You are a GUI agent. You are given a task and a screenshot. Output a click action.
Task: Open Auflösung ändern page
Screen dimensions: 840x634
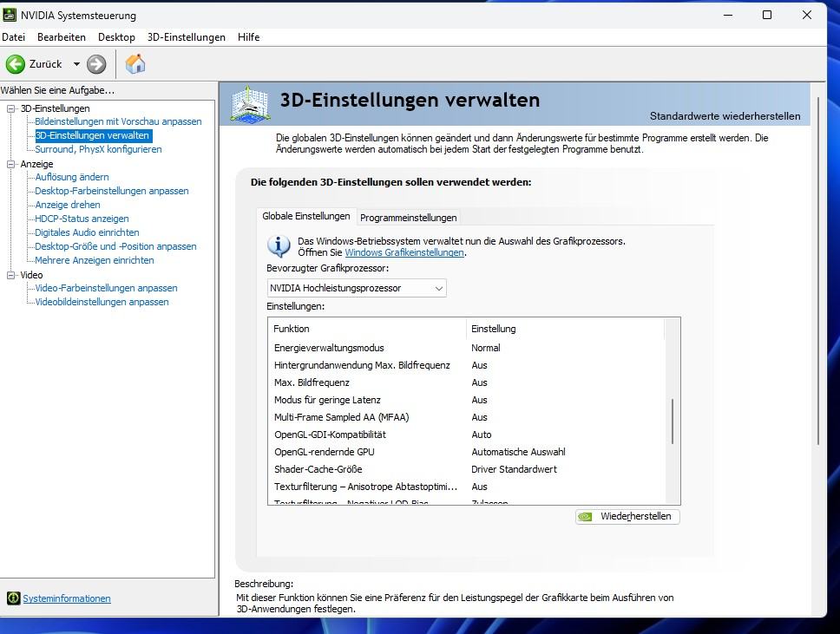click(x=72, y=177)
